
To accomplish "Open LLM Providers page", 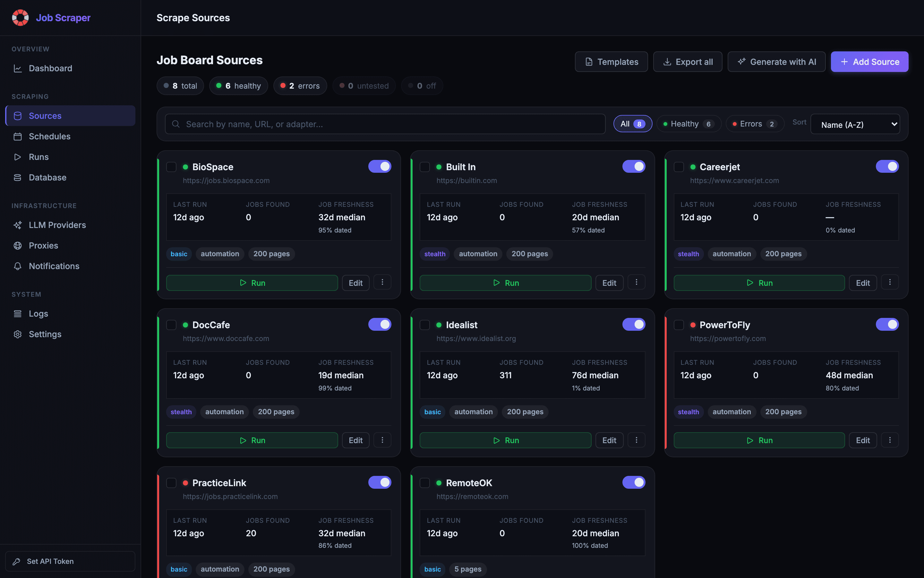I will pos(70,225).
